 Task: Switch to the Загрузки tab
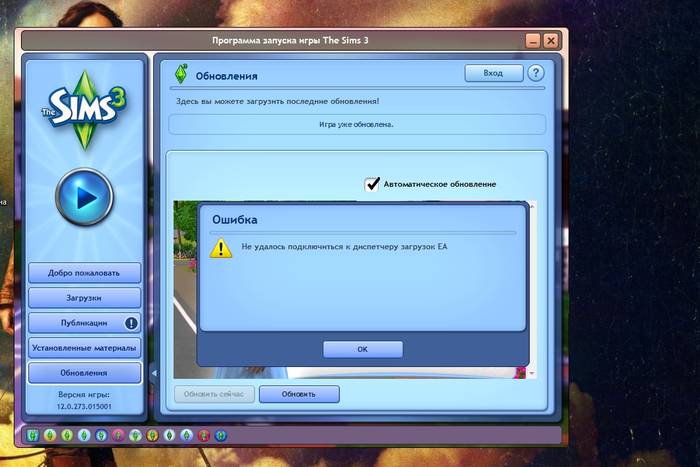point(84,298)
